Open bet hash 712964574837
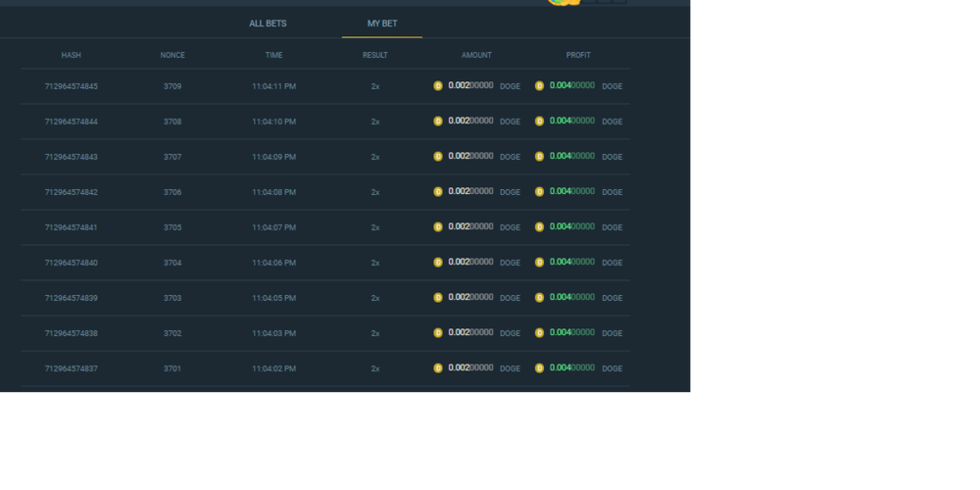Image resolution: width=980 pixels, height=490 pixels. 72,368
